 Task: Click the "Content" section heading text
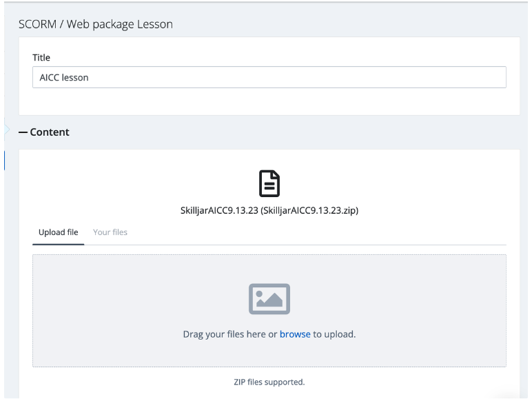[50, 132]
